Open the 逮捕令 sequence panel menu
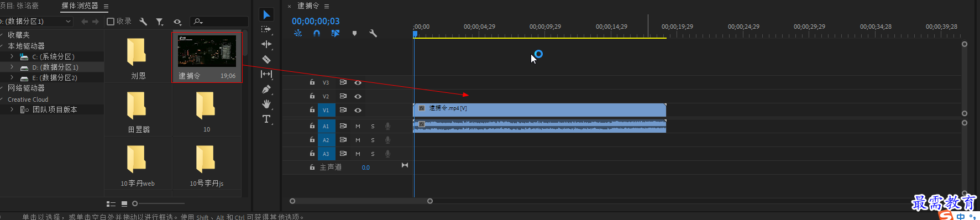Viewport: 980px width, 220px height. click(327, 6)
